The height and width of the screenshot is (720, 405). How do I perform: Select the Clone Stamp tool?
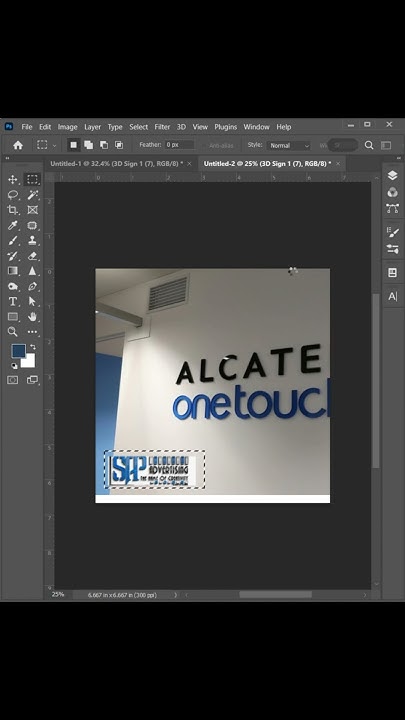(32, 240)
